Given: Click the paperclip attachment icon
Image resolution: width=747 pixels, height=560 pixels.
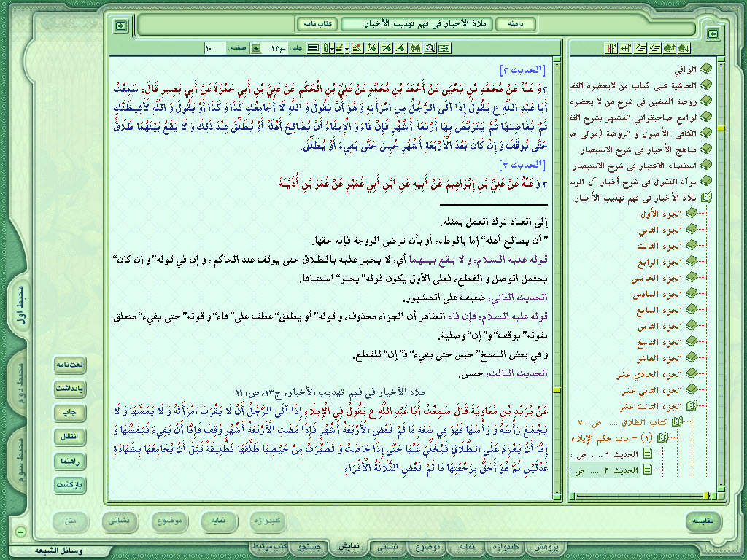Looking at the screenshot, I should (325, 48).
